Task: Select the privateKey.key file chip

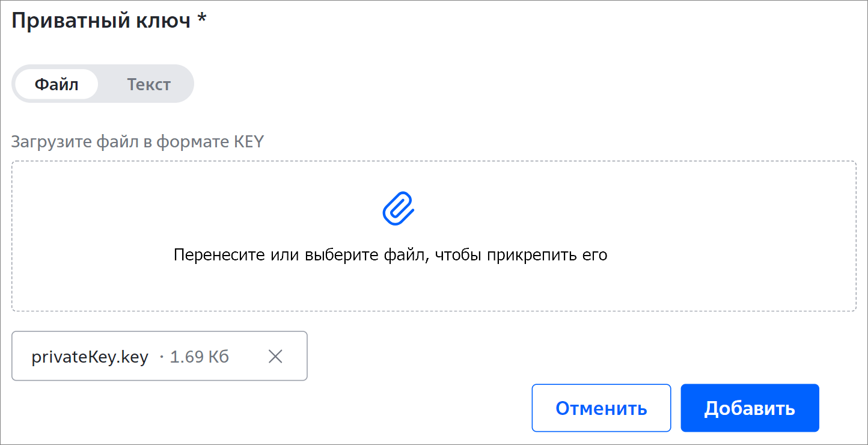Action: (x=159, y=356)
